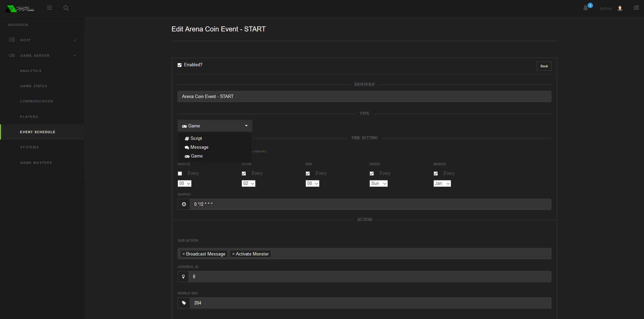Click the Host server icon in navigation
The height and width of the screenshot is (319, 644).
[12, 40]
